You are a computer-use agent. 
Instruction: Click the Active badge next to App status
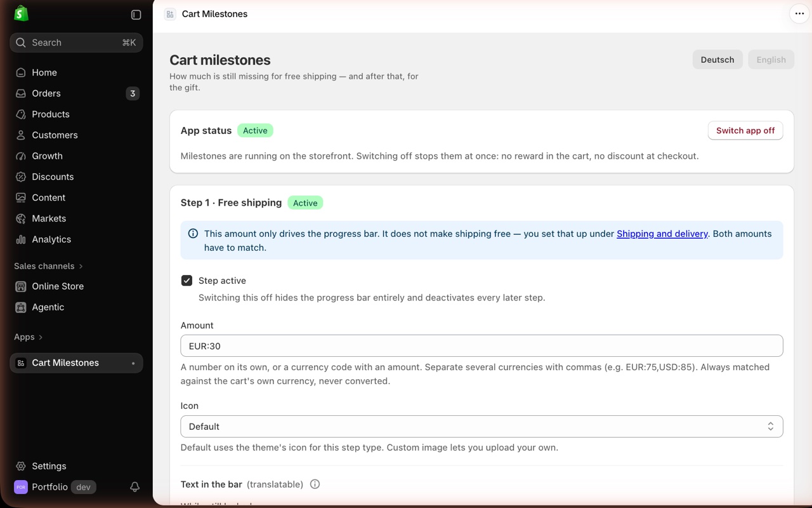point(255,130)
